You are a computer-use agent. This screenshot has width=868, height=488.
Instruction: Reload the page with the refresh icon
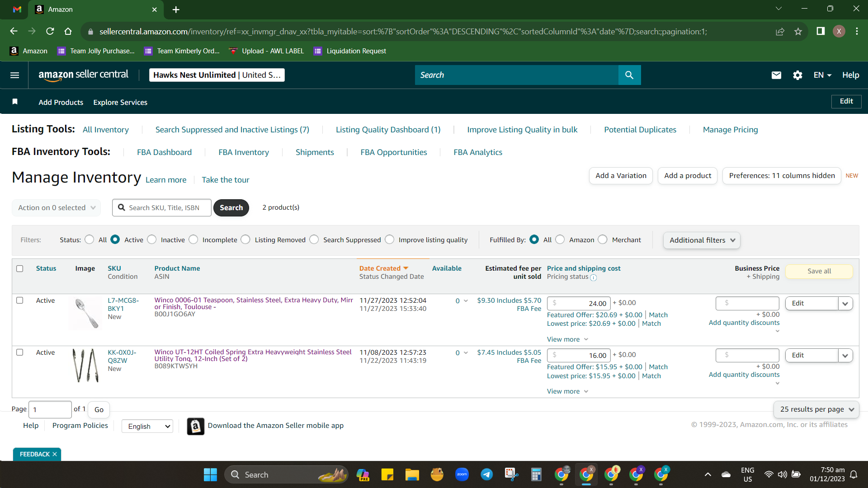point(50,31)
